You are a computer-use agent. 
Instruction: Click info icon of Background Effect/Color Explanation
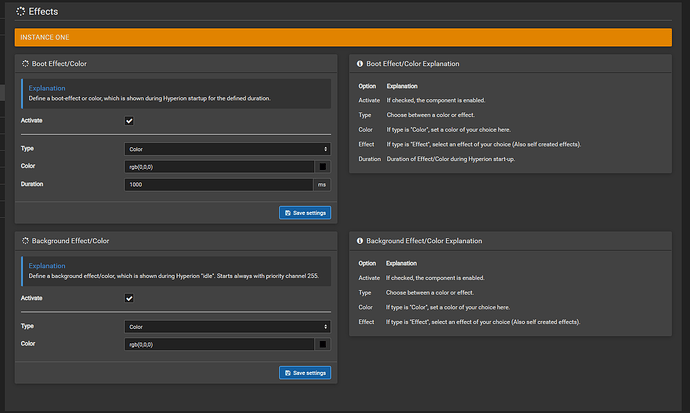[x=360, y=241]
